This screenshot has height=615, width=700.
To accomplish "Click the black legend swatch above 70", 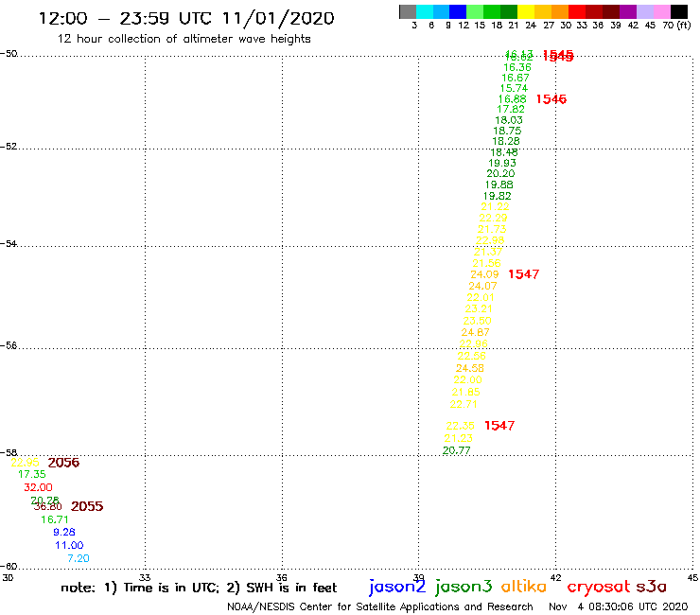I will [679, 11].
